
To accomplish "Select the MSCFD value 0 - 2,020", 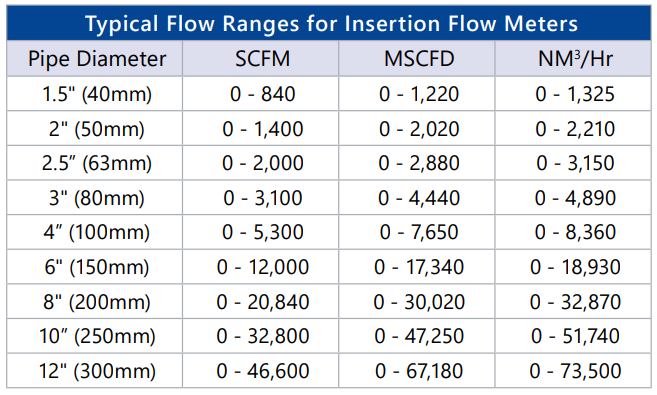I will pos(419,129).
